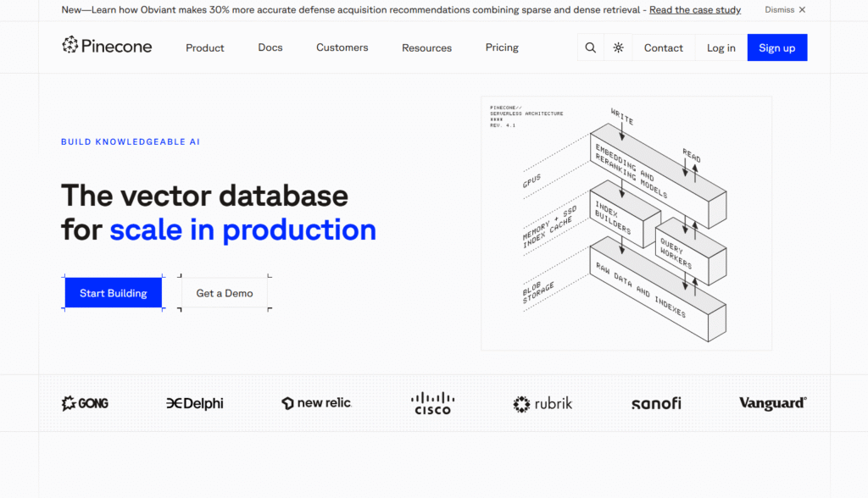
Task: Click the Contact button
Action: pos(663,47)
